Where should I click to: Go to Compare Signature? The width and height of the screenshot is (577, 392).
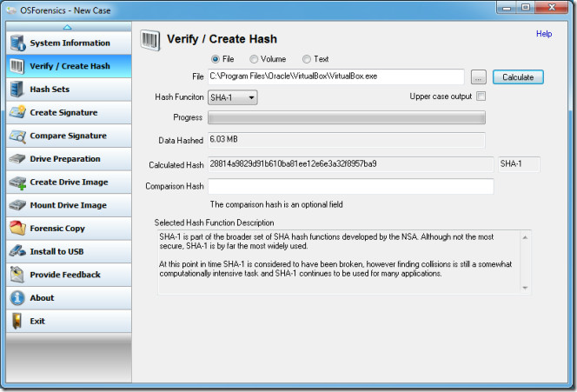pyautogui.click(x=69, y=136)
